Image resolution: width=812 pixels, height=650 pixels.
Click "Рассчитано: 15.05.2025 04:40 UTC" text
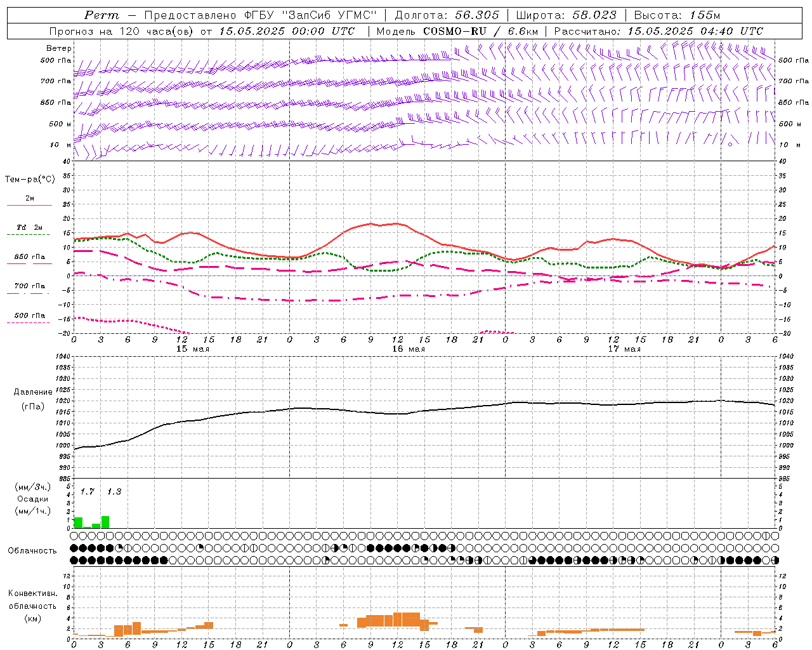(x=658, y=31)
